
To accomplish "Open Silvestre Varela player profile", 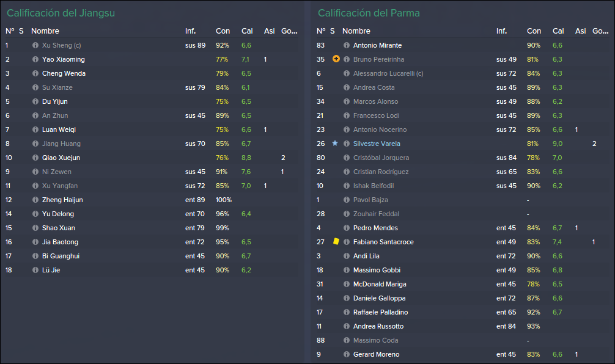I will (x=377, y=144).
